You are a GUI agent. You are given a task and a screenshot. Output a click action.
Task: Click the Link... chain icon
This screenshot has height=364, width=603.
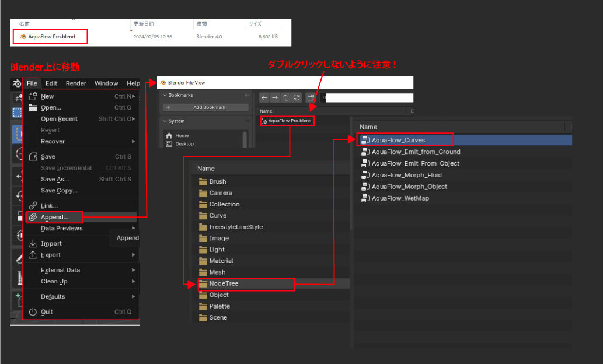tap(33, 206)
